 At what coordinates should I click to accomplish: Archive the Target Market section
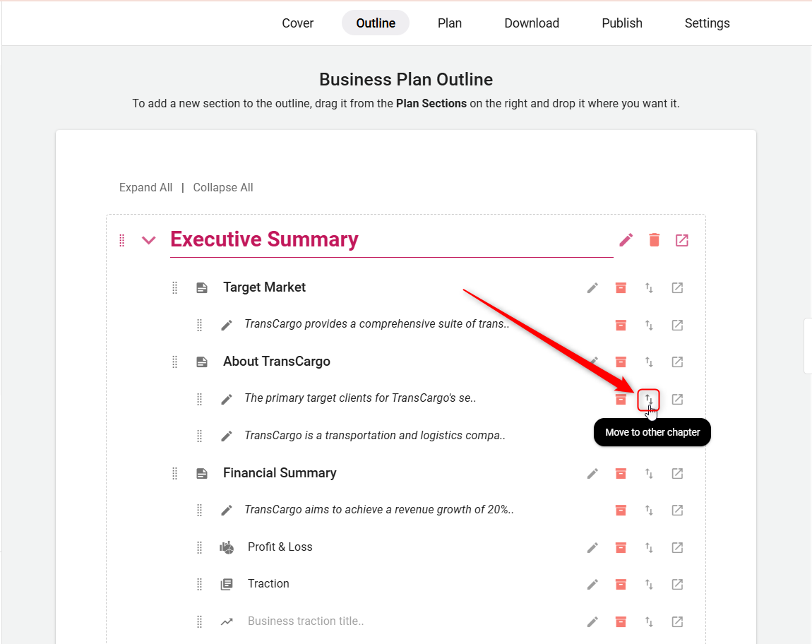coord(621,288)
